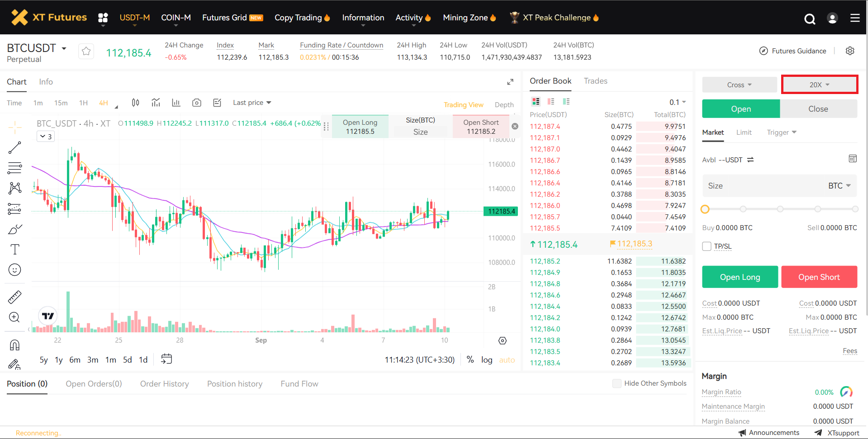Take a chart snapshot with camera icon
This screenshot has height=439, width=868.
(x=196, y=103)
